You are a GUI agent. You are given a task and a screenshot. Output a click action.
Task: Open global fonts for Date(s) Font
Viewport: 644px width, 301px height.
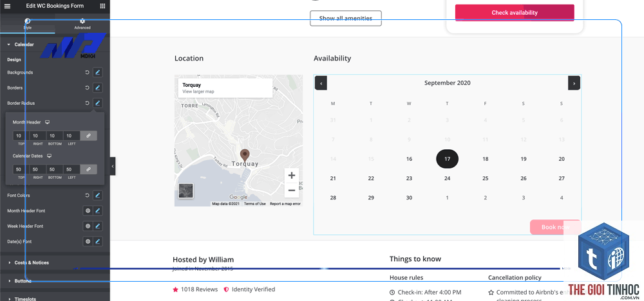88,242
